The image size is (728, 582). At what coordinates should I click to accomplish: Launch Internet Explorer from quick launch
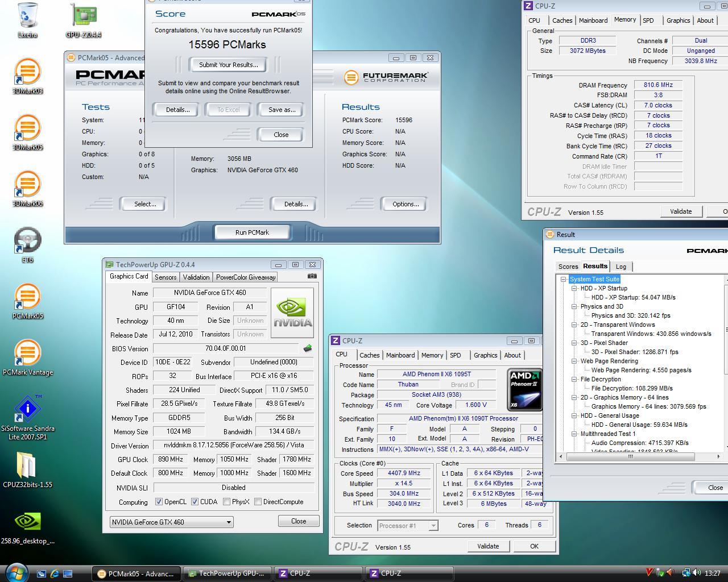55,573
